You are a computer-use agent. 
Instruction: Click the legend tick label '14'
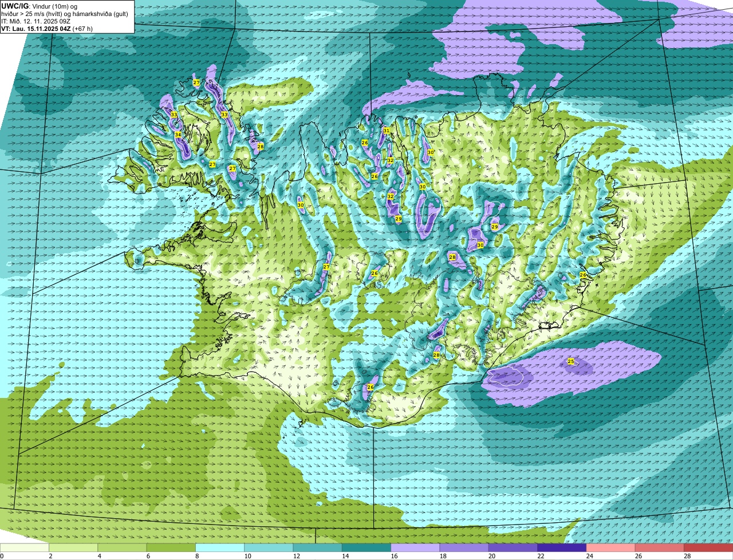[345, 556]
